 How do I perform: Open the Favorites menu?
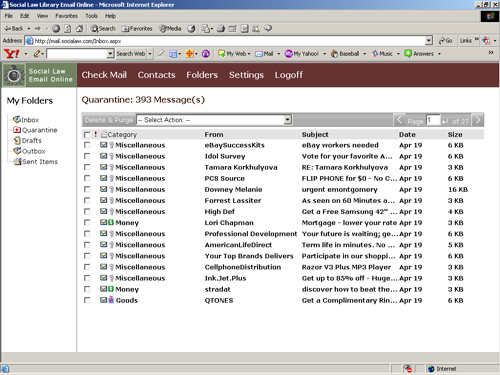point(66,16)
